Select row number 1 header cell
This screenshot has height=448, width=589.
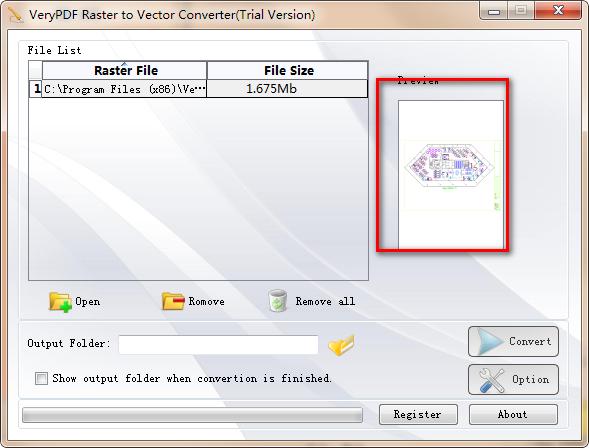click(36, 89)
